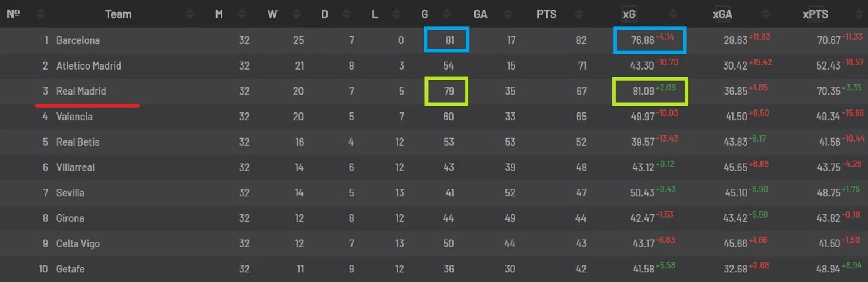Open the Celta Vigo team link
This screenshot has width=868, height=282.
point(78,243)
